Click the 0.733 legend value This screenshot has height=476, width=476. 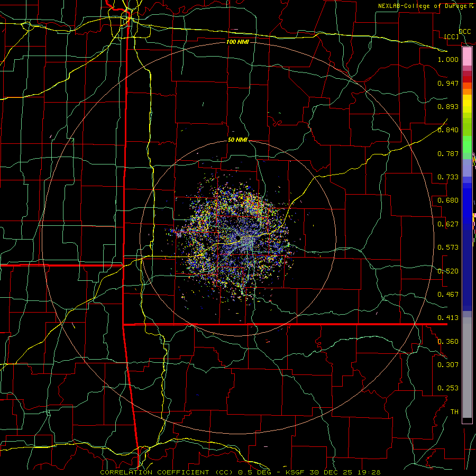448,177
